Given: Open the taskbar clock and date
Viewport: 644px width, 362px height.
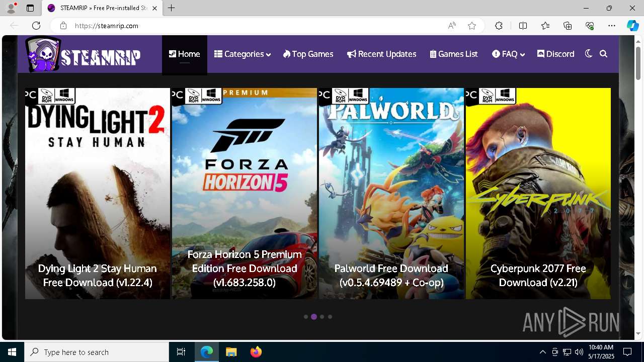Looking at the screenshot, I should point(601,352).
